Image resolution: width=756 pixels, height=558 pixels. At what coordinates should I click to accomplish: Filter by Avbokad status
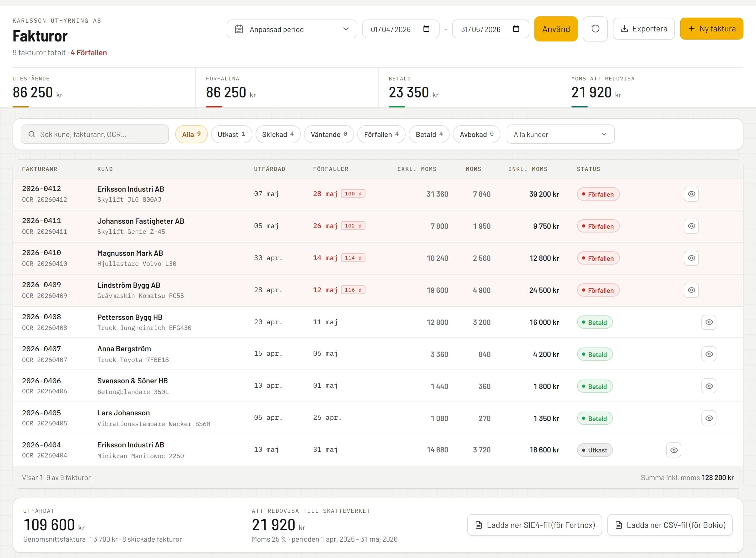(476, 134)
